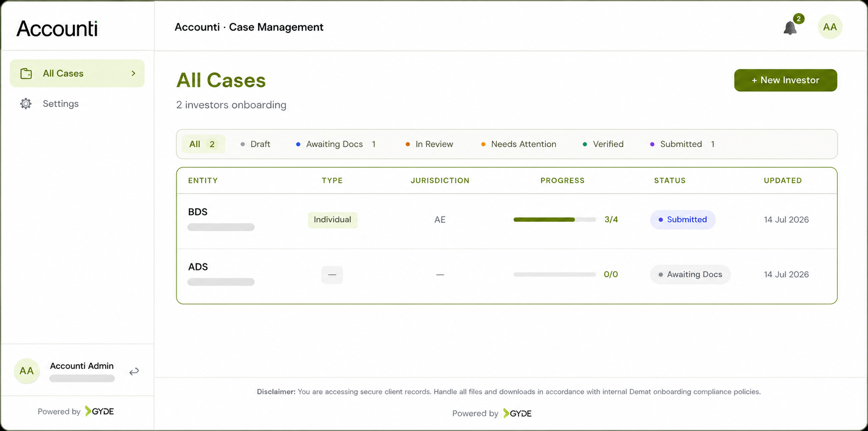The width and height of the screenshot is (868, 431).
Task: Click the 3/4 progress value
Action: pyautogui.click(x=611, y=219)
